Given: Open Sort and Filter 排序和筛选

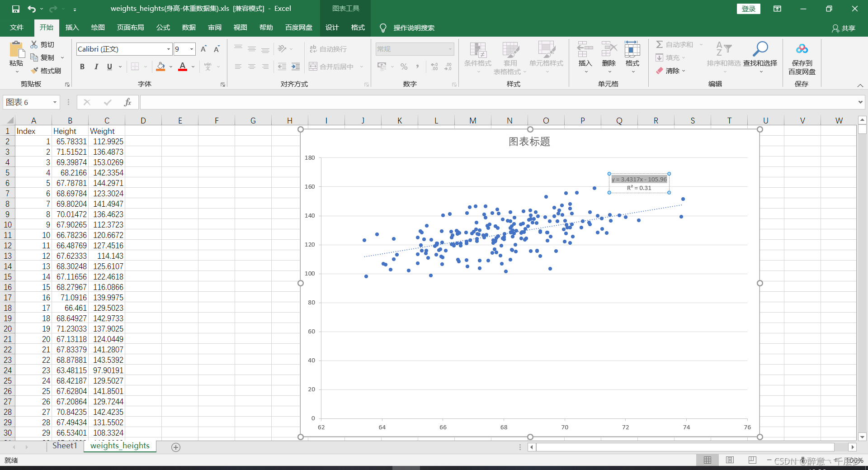Looking at the screenshot, I should (724, 57).
